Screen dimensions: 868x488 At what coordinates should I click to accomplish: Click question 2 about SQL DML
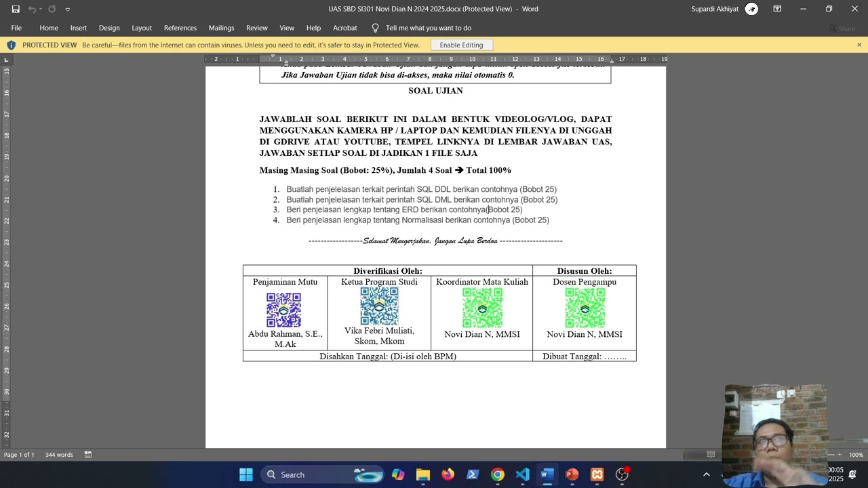pyautogui.click(x=422, y=200)
